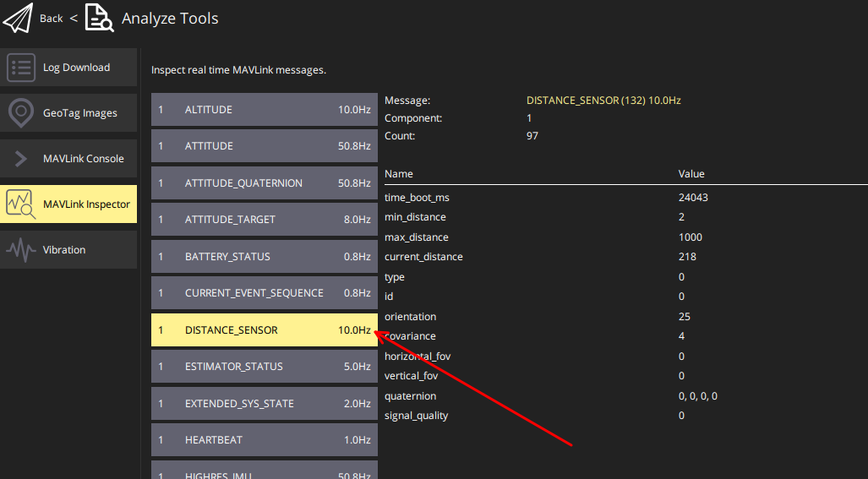Viewport: 868px width, 479px height.
Task: Open the Log Download tab
Action: (76, 68)
